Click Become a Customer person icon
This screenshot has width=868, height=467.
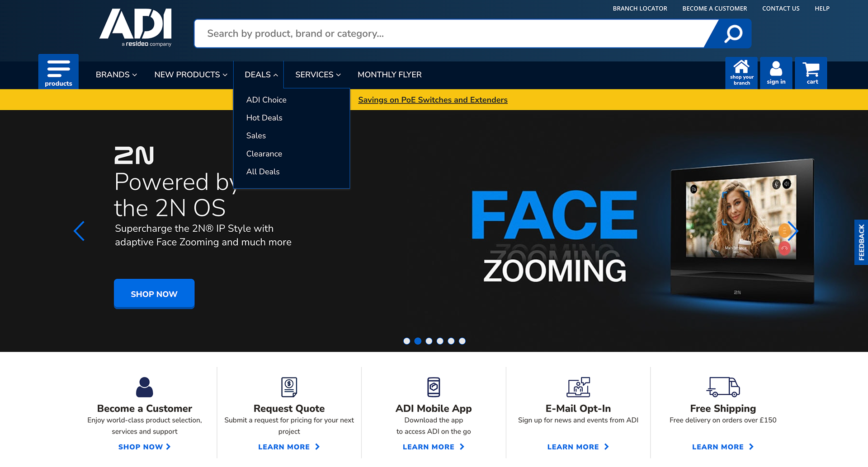(145, 387)
